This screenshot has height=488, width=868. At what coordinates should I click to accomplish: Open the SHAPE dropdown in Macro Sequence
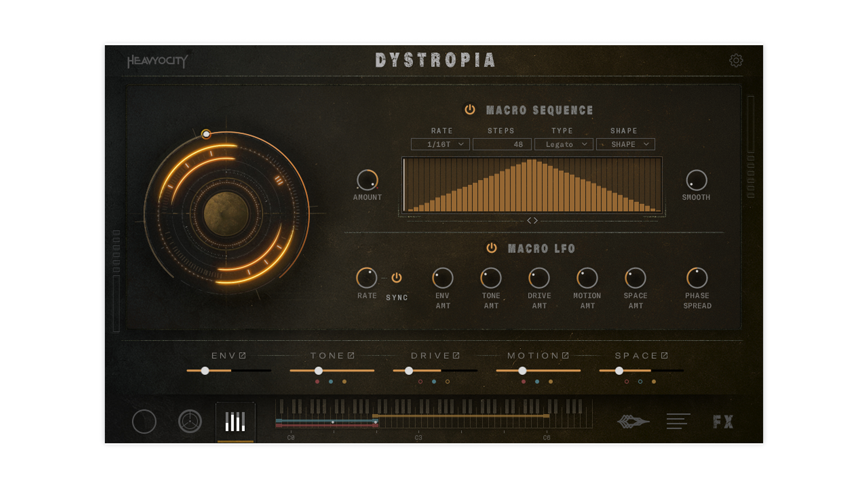point(625,144)
